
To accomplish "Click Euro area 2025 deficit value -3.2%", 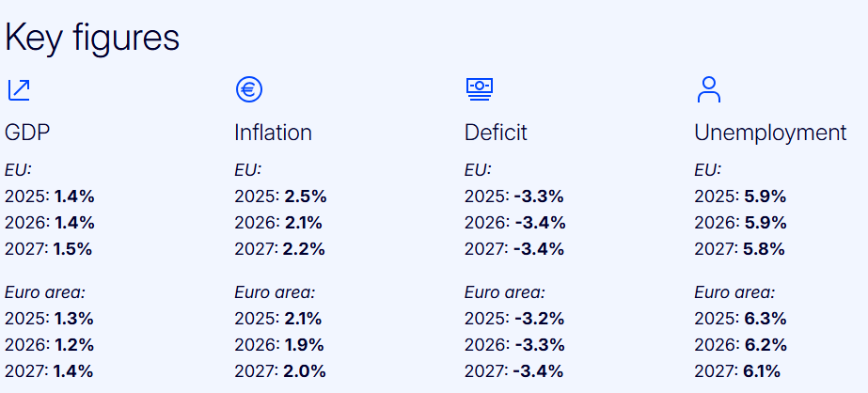I will click(539, 318).
